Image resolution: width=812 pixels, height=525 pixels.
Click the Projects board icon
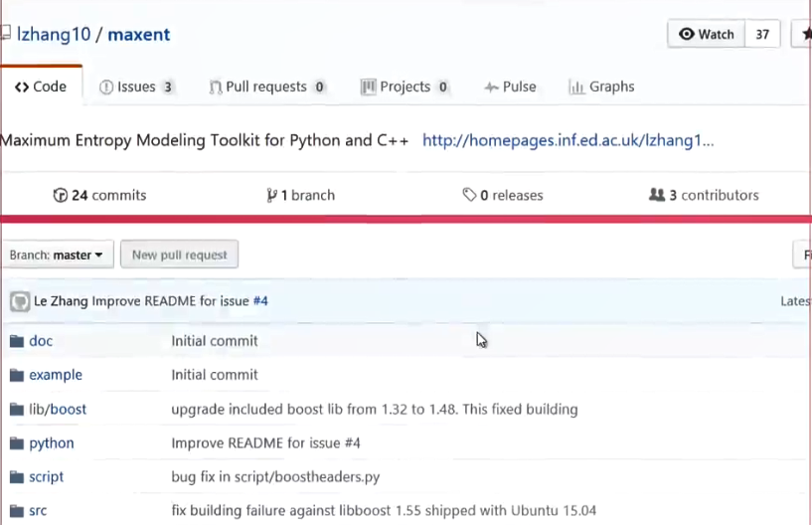tap(368, 87)
